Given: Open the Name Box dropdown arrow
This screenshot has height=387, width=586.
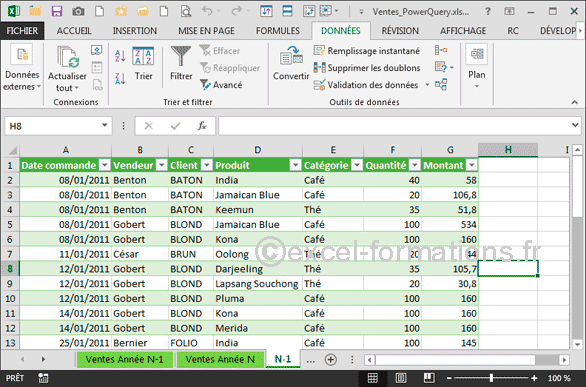Looking at the screenshot, I should click(105, 126).
